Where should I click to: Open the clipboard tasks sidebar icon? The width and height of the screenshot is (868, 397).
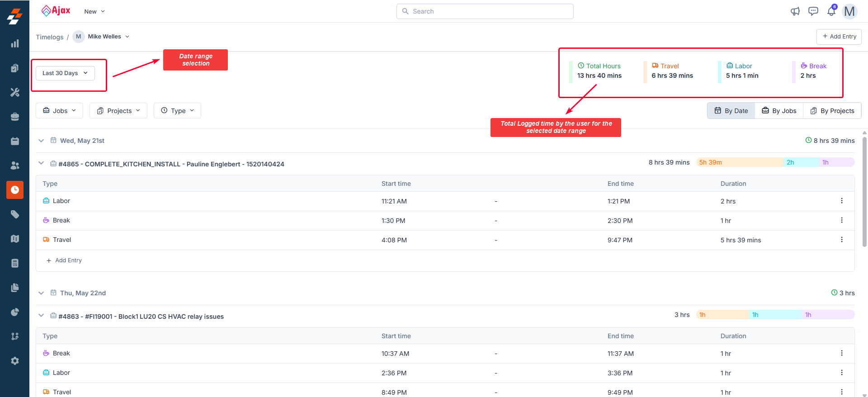[15, 68]
